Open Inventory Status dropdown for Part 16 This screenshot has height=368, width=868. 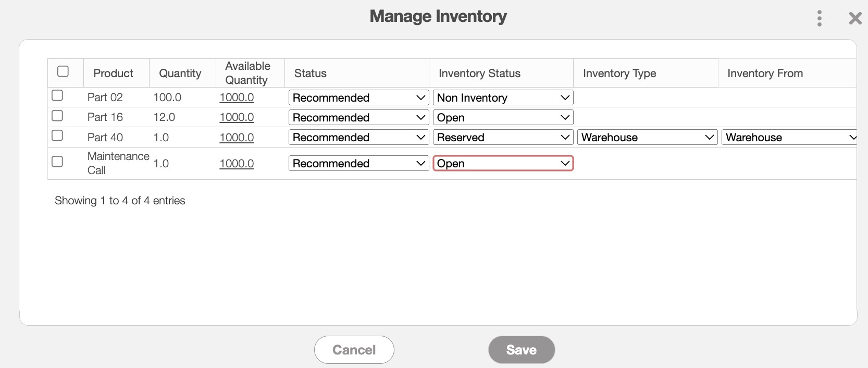[503, 117]
